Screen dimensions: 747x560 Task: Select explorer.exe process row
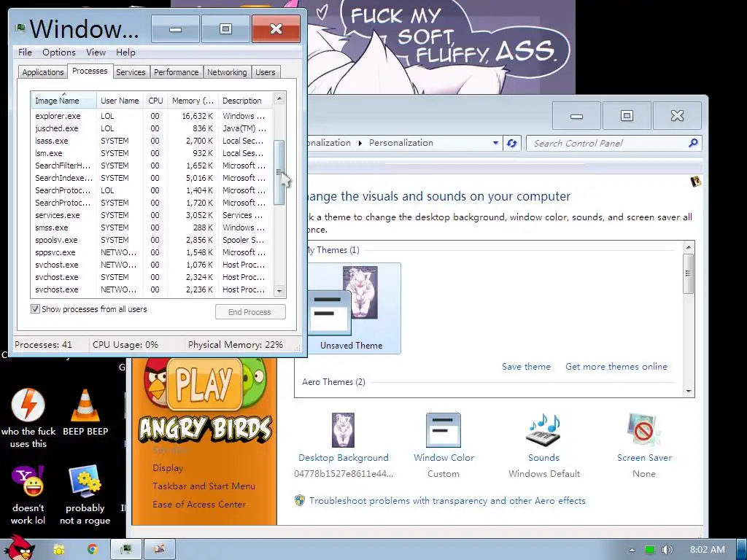(152, 116)
